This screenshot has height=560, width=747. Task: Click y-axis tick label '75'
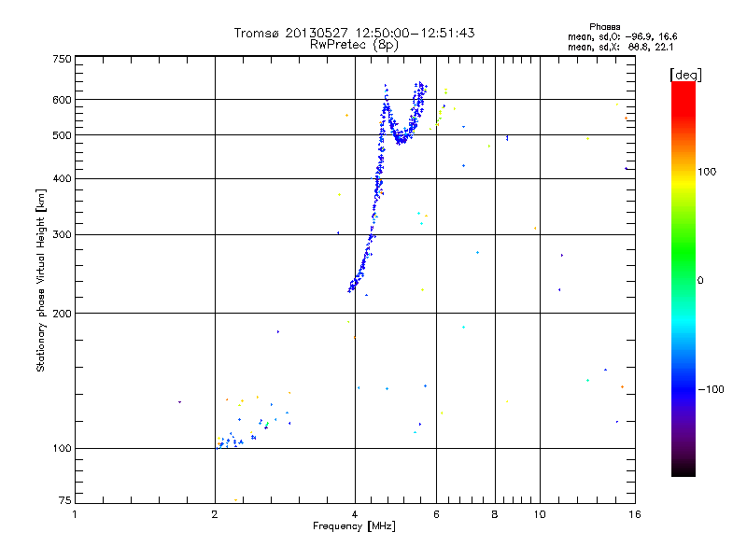[65, 500]
